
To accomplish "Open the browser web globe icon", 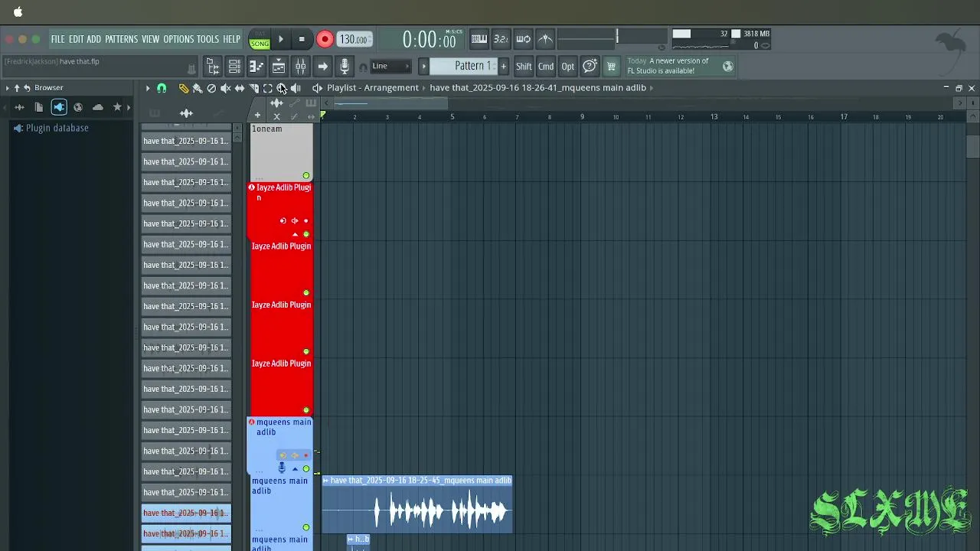I will [x=78, y=107].
